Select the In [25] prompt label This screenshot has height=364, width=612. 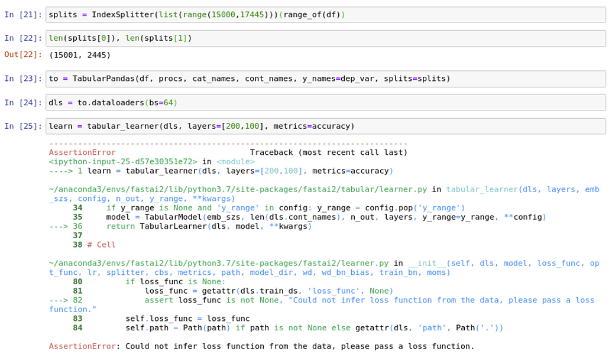22,126
